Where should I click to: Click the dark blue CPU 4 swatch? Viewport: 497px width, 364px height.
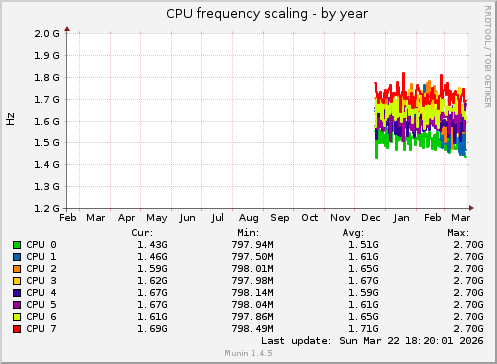pyautogui.click(x=17, y=293)
